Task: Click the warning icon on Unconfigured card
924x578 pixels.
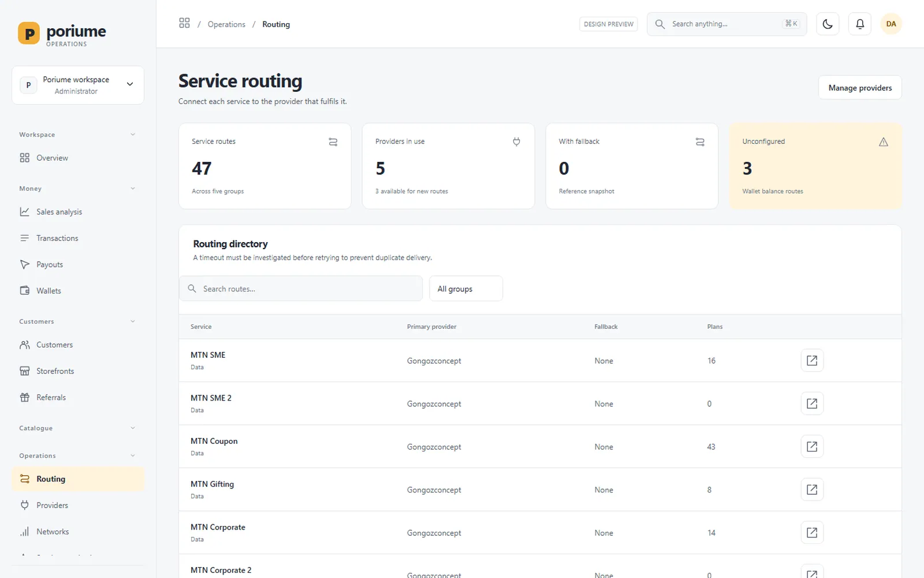Action: pos(883,142)
